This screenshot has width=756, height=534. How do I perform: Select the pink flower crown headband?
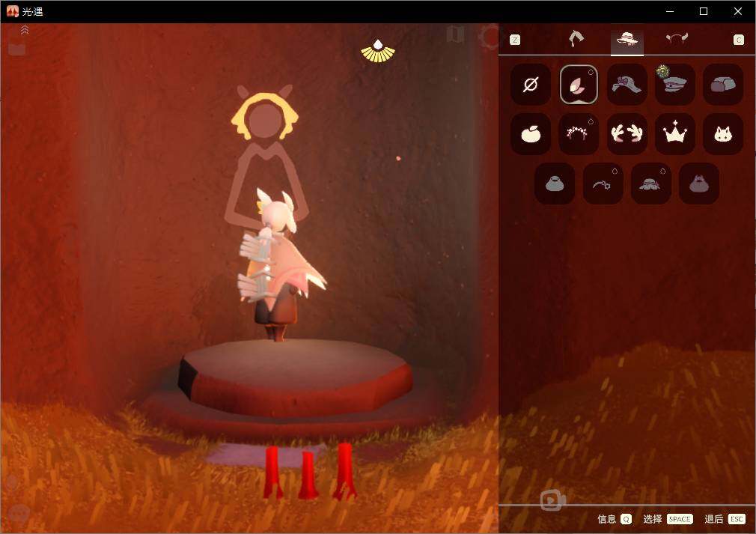[x=579, y=134]
